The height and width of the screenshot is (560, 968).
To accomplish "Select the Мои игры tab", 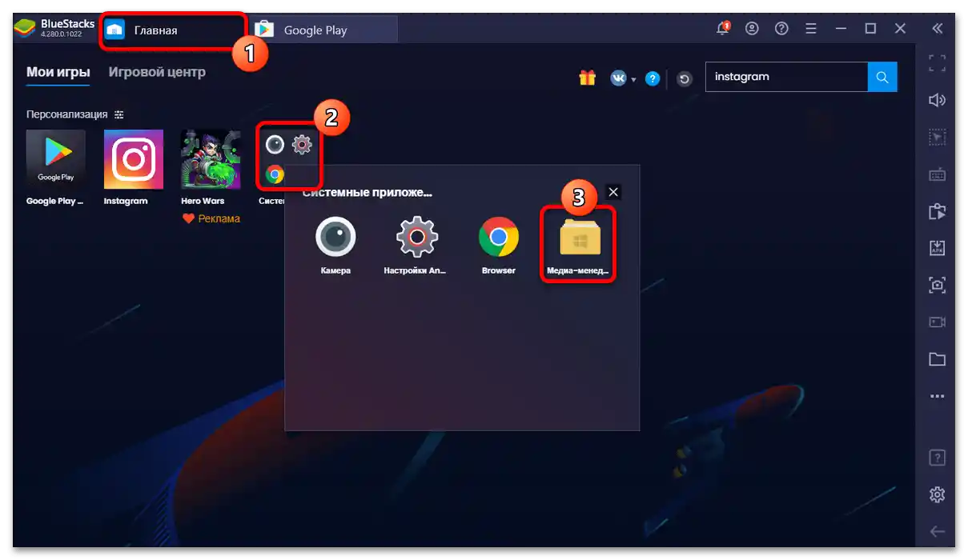I will click(x=58, y=72).
